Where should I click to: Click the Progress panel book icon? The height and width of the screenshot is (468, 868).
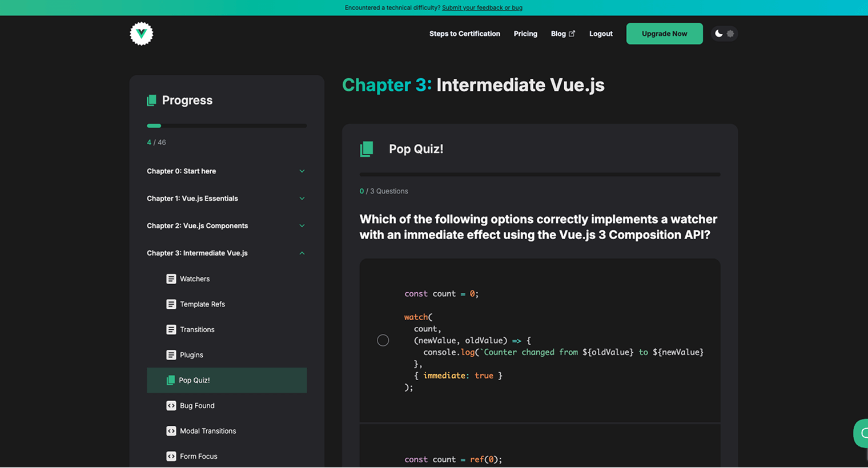click(151, 100)
